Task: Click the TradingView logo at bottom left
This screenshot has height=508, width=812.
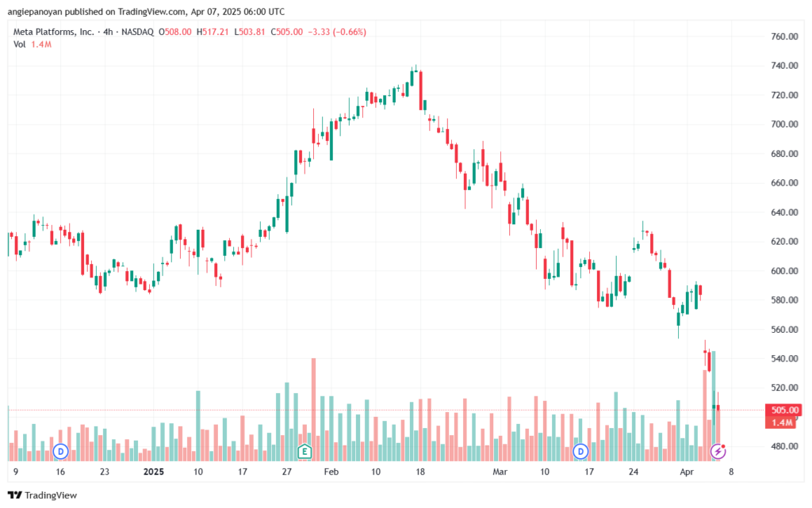Action: pyautogui.click(x=43, y=495)
